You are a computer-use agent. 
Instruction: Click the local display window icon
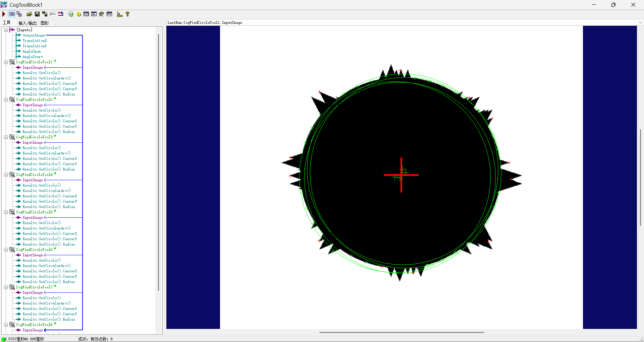coord(19,14)
